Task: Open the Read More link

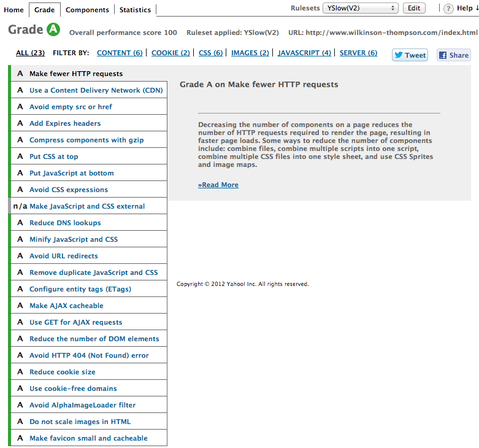Action: [218, 185]
